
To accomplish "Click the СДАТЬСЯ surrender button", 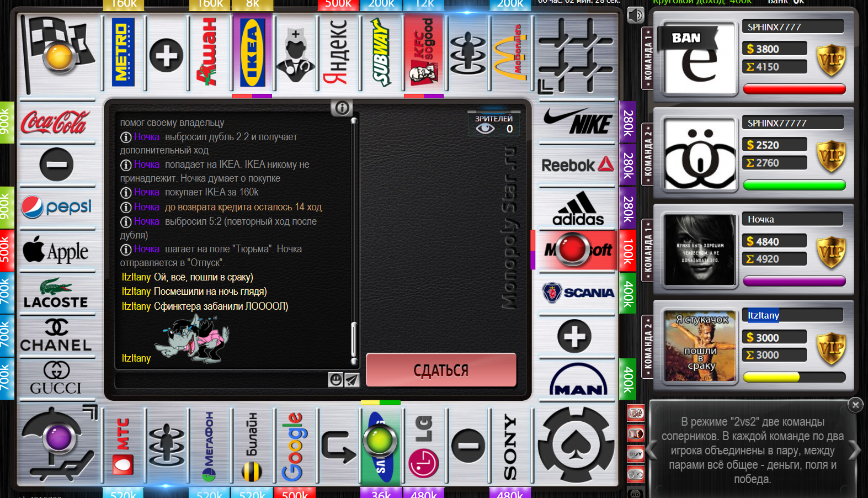I will point(441,370).
